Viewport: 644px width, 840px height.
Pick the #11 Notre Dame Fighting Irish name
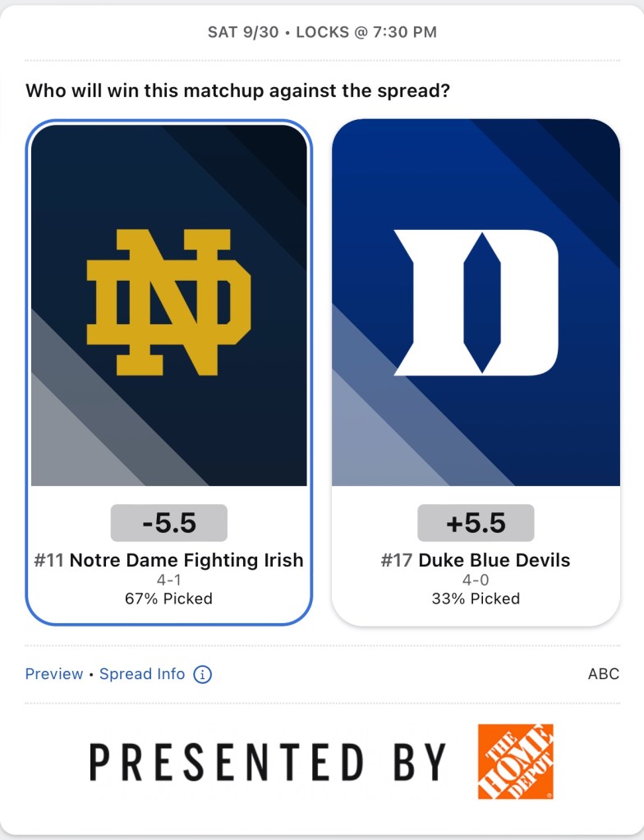pyautogui.click(x=168, y=561)
